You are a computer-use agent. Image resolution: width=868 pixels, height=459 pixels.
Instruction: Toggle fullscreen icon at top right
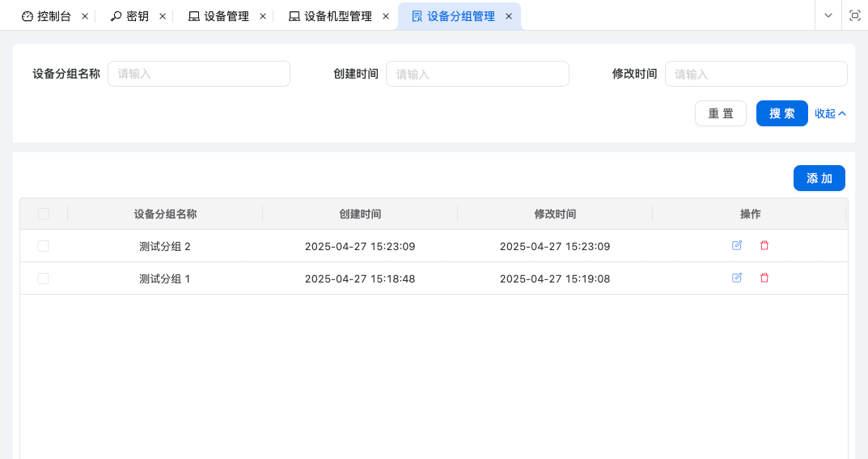click(854, 15)
